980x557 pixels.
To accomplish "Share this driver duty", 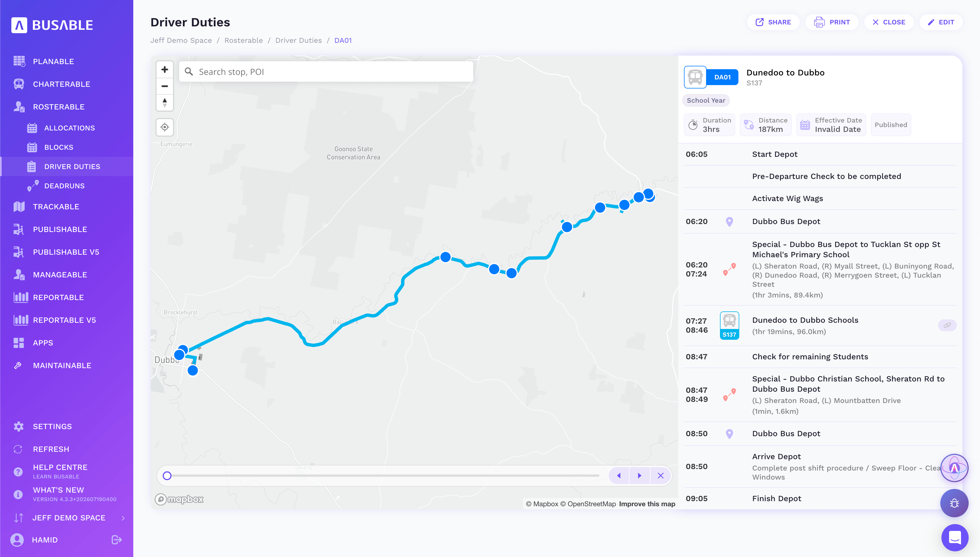I will [773, 22].
